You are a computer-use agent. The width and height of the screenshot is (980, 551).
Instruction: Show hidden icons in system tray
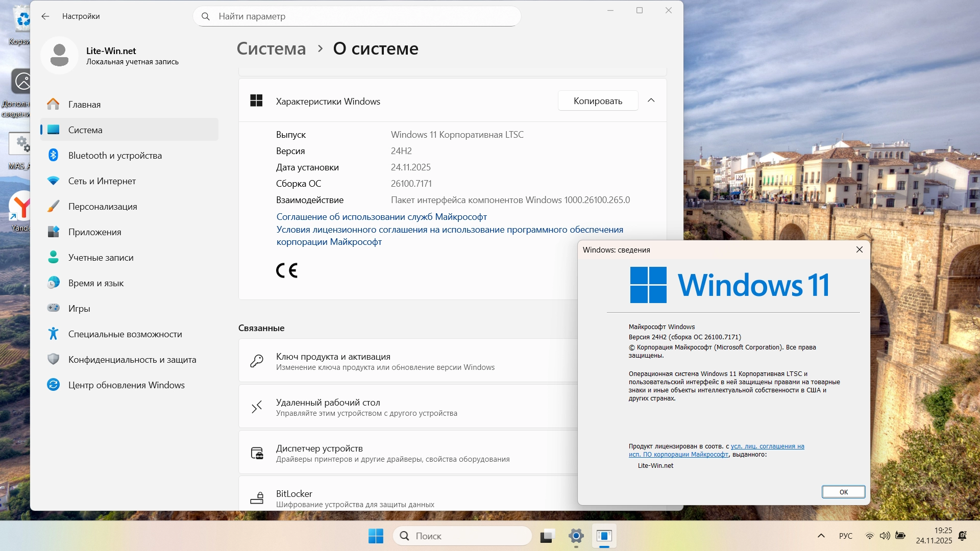[821, 536]
